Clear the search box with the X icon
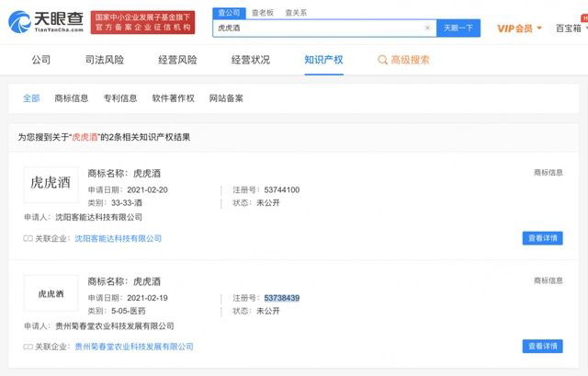This screenshot has width=588, height=376. tap(427, 28)
